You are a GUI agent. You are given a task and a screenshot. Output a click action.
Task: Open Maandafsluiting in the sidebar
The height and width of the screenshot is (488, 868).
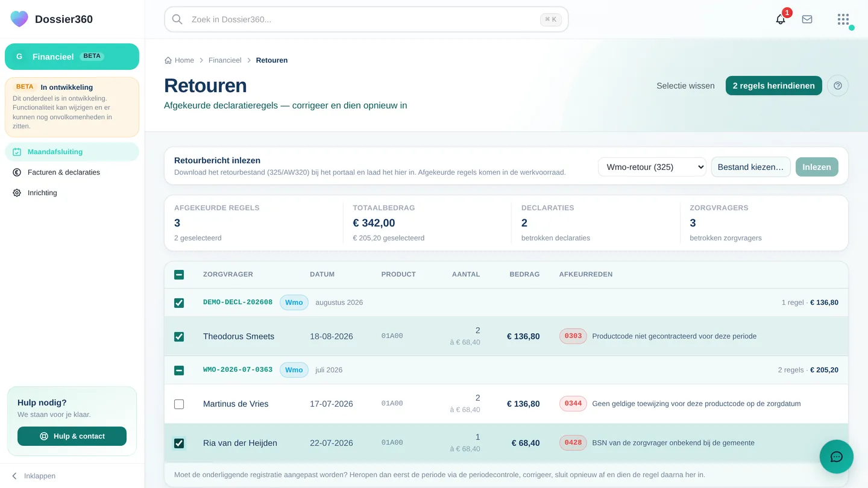72,152
